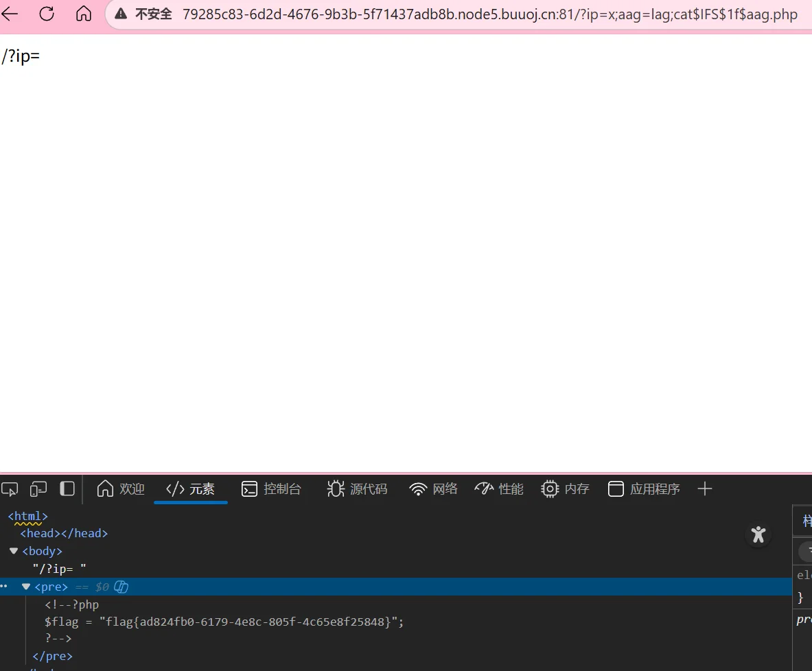The image size is (812, 671).
Task: Toggle the DevTools sidebar panel icon
Action: point(67,489)
